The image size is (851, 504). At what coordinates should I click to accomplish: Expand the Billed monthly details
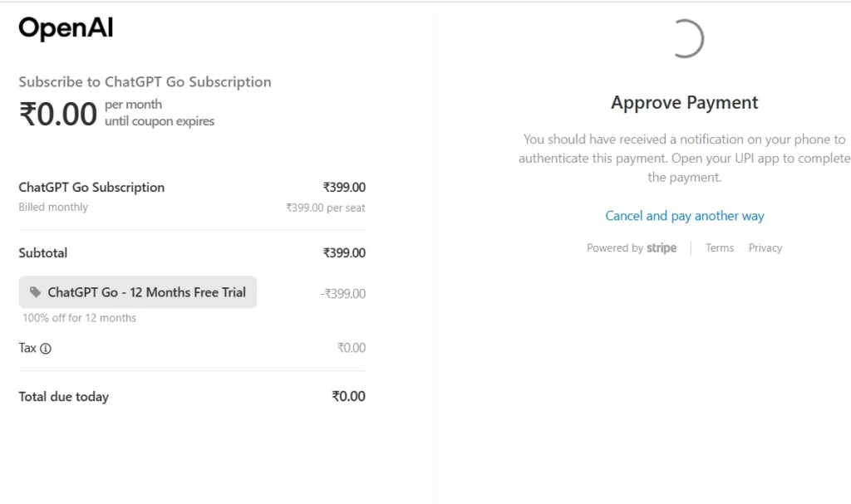click(52, 207)
